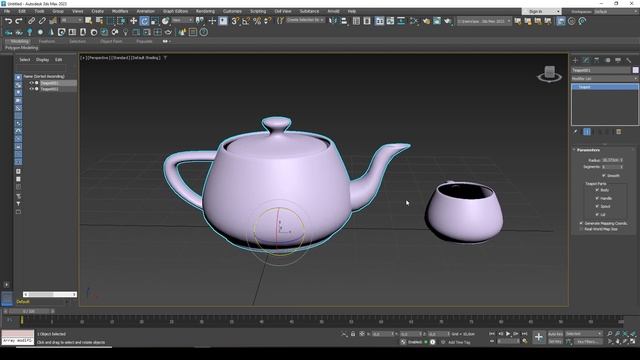Activate the Select and Rotate tool
640x360 pixels.
click(x=144, y=21)
